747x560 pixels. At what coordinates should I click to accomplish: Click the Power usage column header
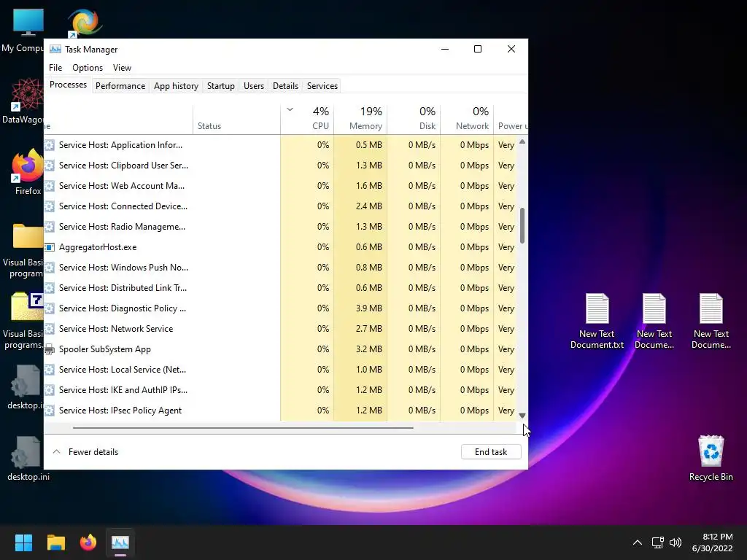coord(511,119)
